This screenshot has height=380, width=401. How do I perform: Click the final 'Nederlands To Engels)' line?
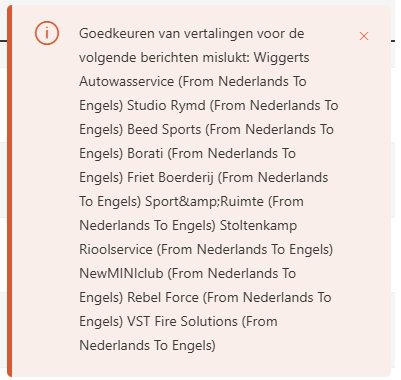pyautogui.click(x=147, y=346)
